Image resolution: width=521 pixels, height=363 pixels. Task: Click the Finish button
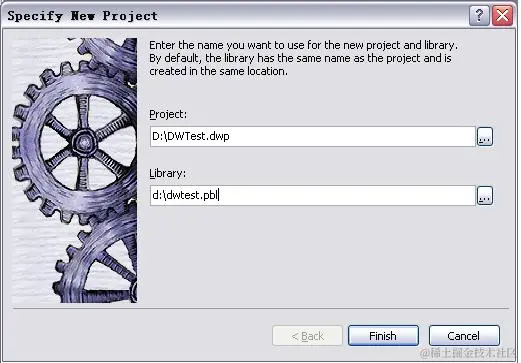coord(383,336)
